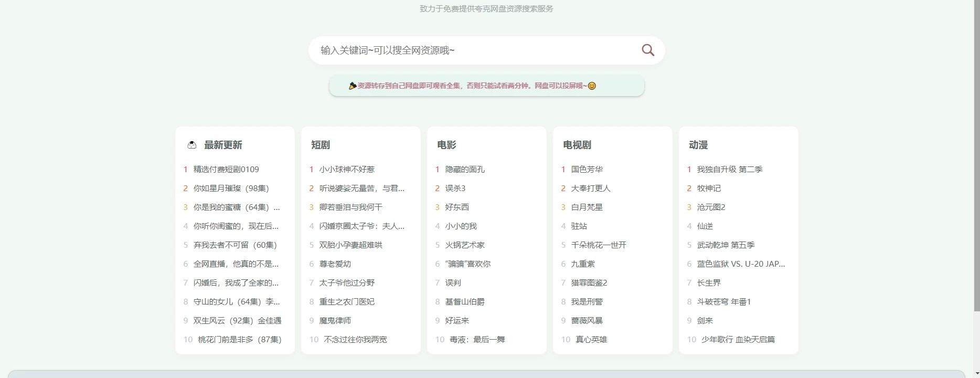Open 双胎小孕妻超难哄
Viewport: 980px width, 378px height.
(x=351, y=245)
